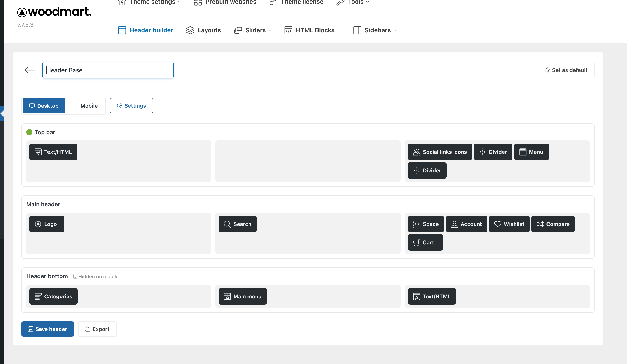Open the Sidebars dropdown menu

pyautogui.click(x=375, y=30)
